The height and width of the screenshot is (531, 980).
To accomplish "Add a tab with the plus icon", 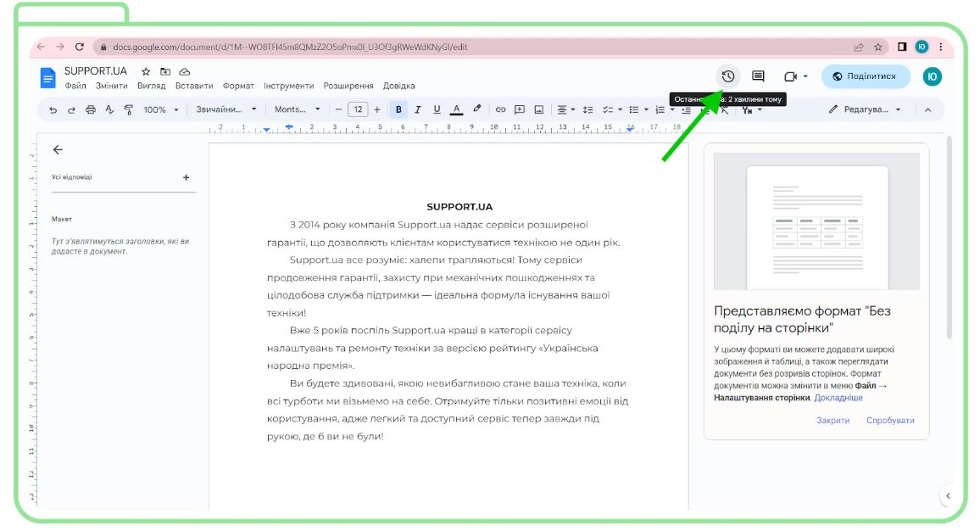I will [x=186, y=177].
